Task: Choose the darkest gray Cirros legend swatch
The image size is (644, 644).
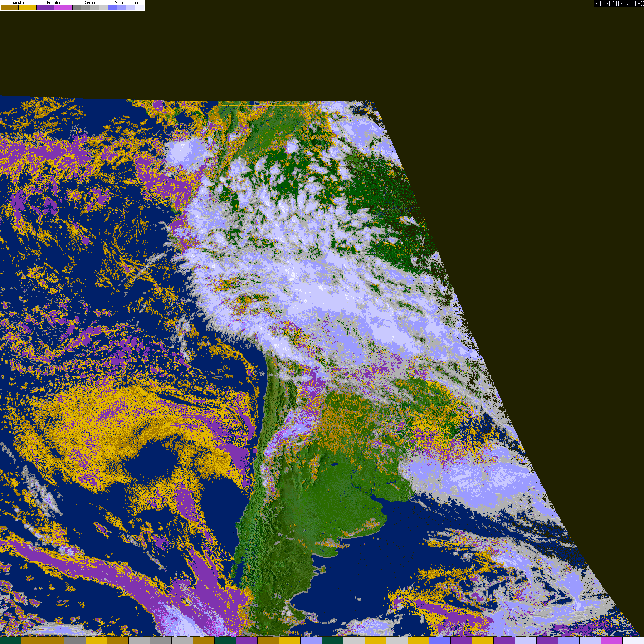Action: (x=77, y=8)
